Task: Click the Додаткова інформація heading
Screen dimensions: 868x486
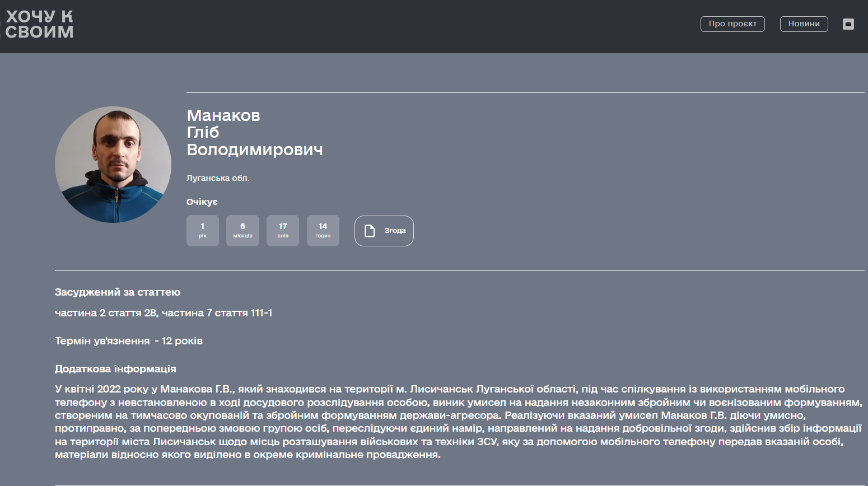Action: point(115,369)
